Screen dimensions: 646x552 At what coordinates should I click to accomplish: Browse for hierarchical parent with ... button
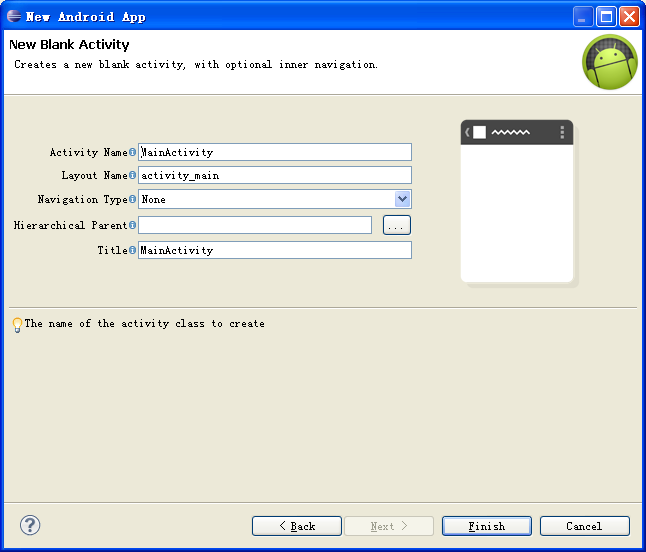tap(397, 225)
